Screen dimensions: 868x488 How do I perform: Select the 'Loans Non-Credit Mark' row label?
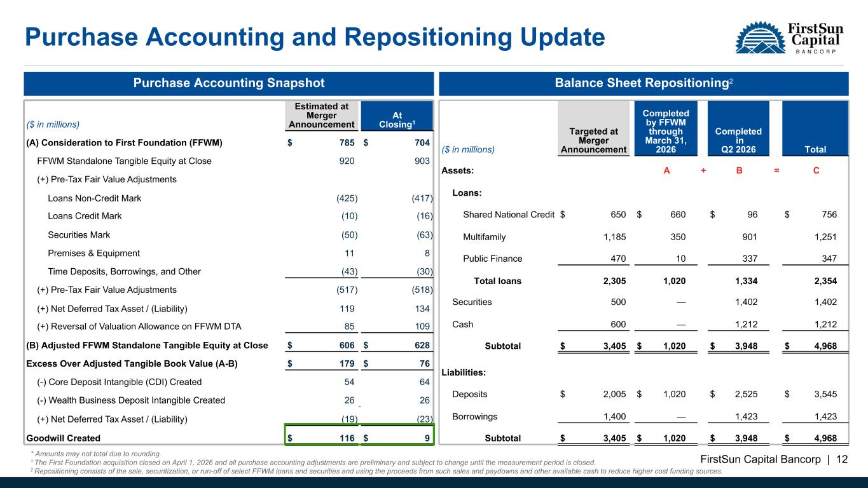(x=95, y=198)
